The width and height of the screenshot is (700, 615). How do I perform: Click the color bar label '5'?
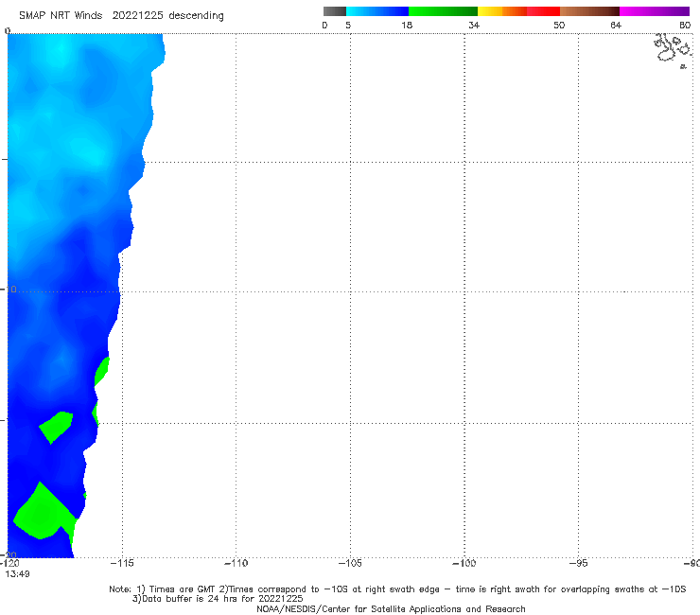coord(348,26)
